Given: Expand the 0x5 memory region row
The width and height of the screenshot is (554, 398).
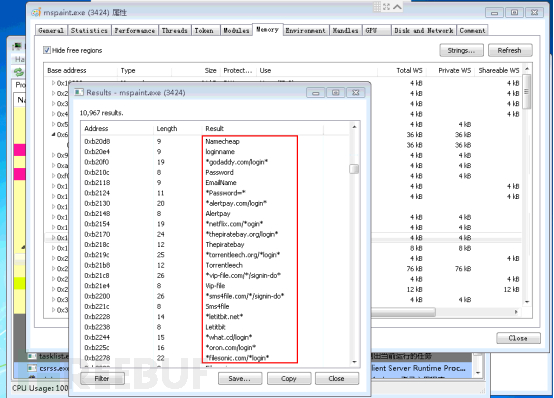Looking at the screenshot, I should 53,124.
